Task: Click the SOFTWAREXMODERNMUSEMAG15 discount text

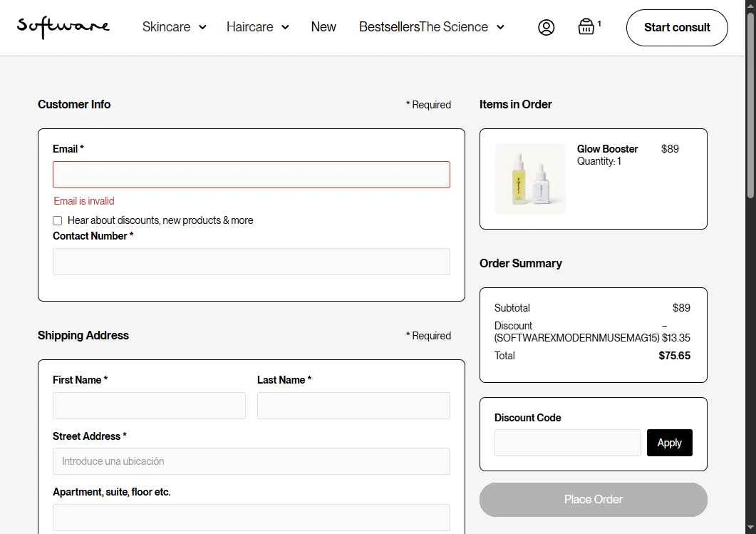Action: pyautogui.click(x=576, y=338)
